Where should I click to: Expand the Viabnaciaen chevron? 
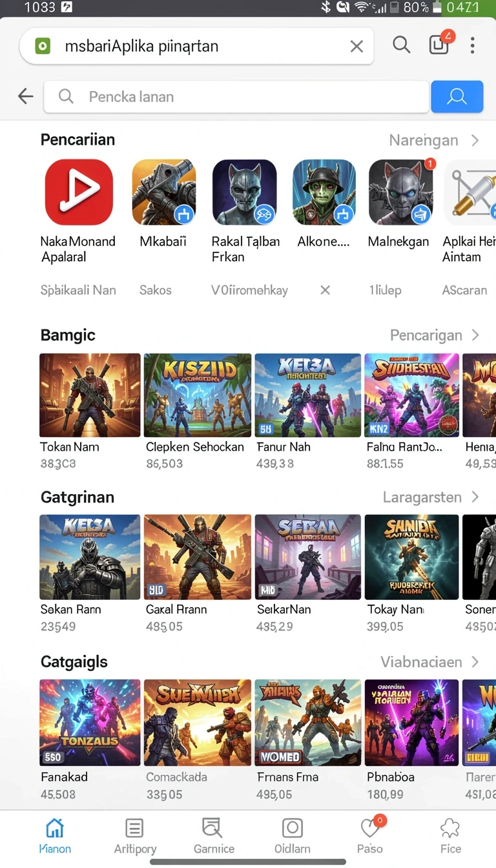coord(475,662)
